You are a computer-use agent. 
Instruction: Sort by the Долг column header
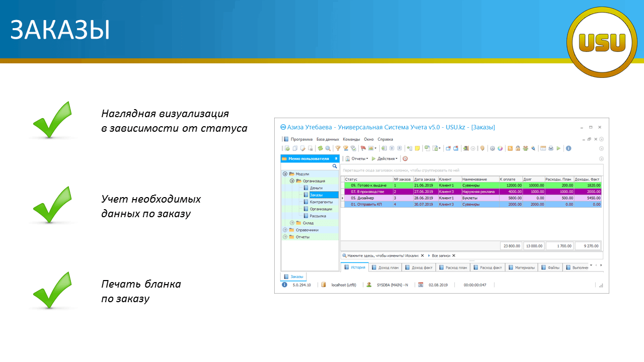tap(533, 179)
